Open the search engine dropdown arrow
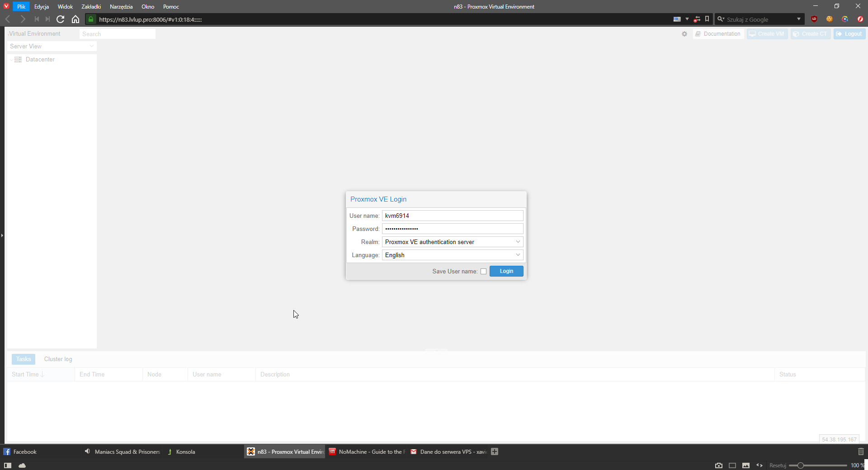This screenshot has width=868, height=470. [x=799, y=19]
